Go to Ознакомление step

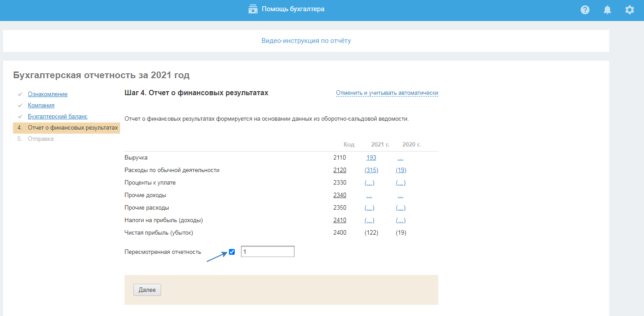click(x=48, y=94)
